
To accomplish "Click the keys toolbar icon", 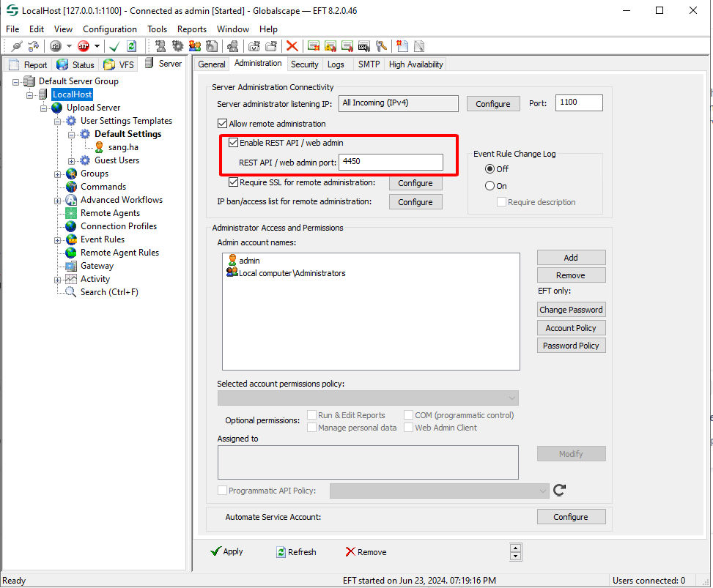I will [x=381, y=46].
